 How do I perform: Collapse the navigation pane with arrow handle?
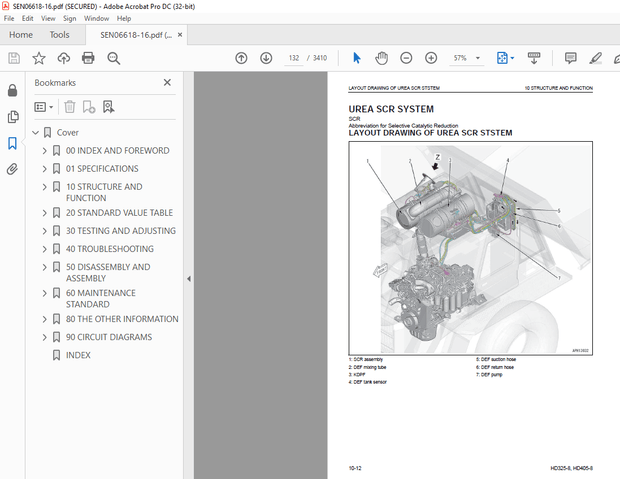189,279
